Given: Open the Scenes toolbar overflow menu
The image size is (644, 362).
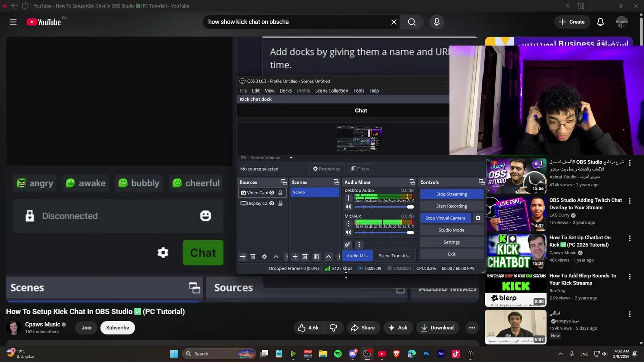Looking at the screenshot, I should (x=339, y=257).
